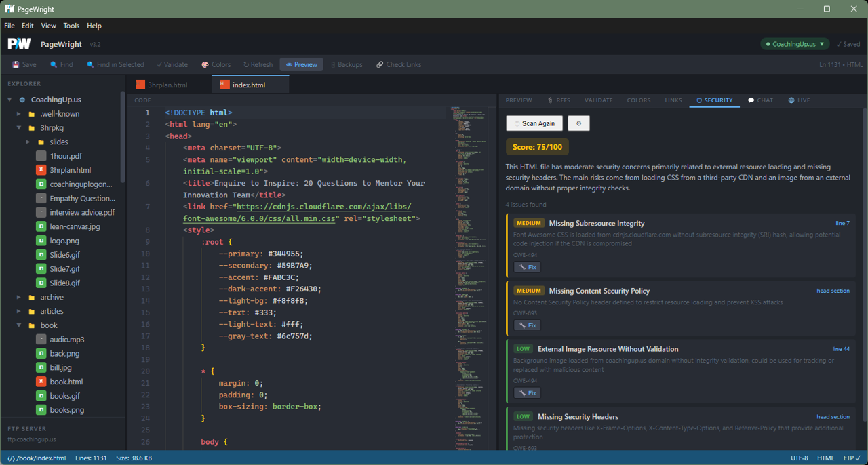The width and height of the screenshot is (868, 465).
Task: Select logo.png in the file tree
Action: click(64, 241)
